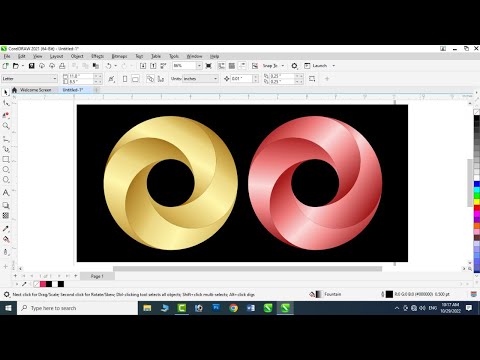Image resolution: width=480 pixels, height=360 pixels.
Task: Click the document palette eyedropper icon
Action: (24, 284)
